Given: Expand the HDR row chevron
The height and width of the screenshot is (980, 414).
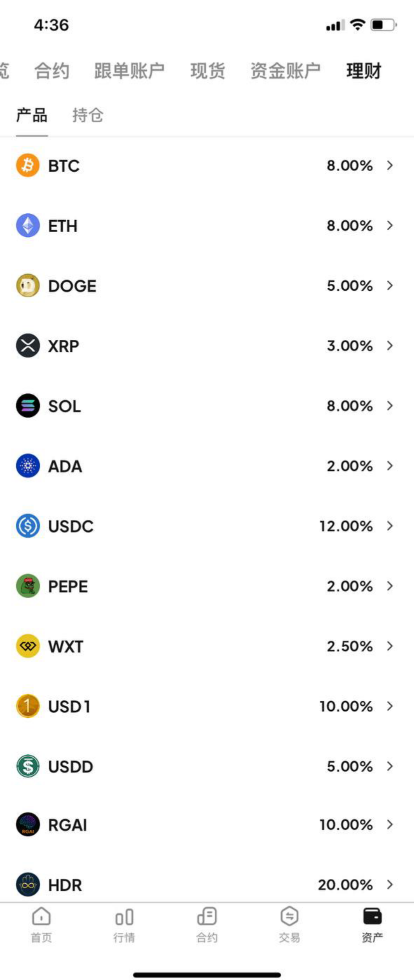Looking at the screenshot, I should point(390,884).
